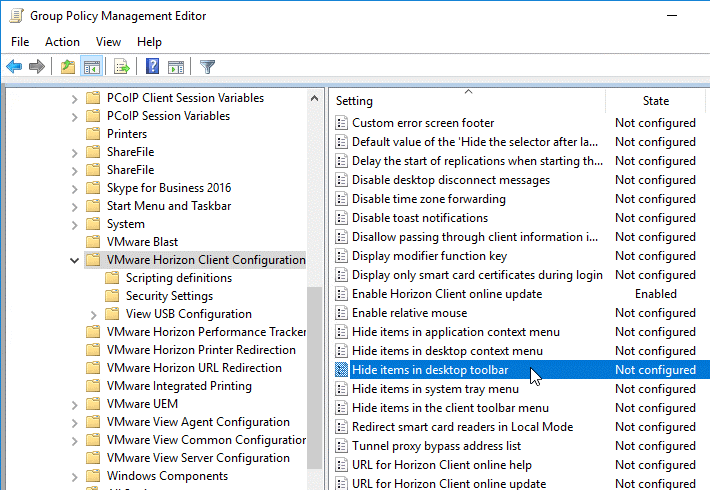Click the Filter funnel toolbar icon
The image size is (710, 490).
coord(207,67)
